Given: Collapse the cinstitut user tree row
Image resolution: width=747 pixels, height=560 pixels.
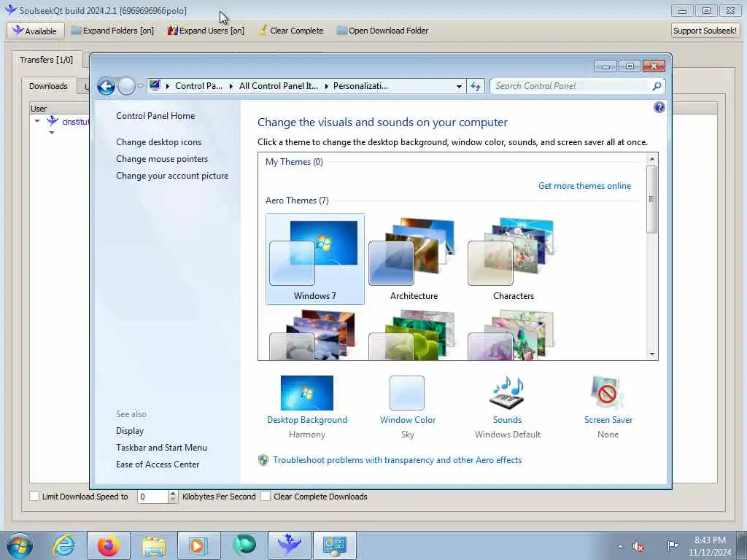Looking at the screenshot, I should (37, 122).
